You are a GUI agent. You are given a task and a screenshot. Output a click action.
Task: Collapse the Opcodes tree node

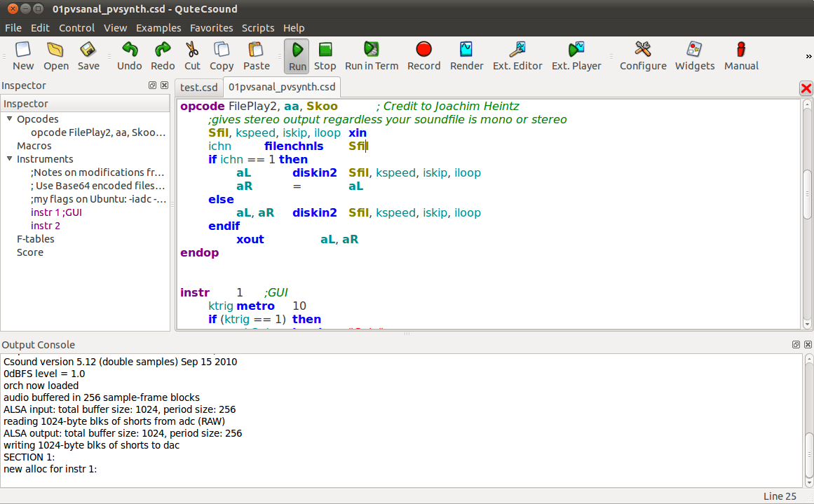coord(9,119)
